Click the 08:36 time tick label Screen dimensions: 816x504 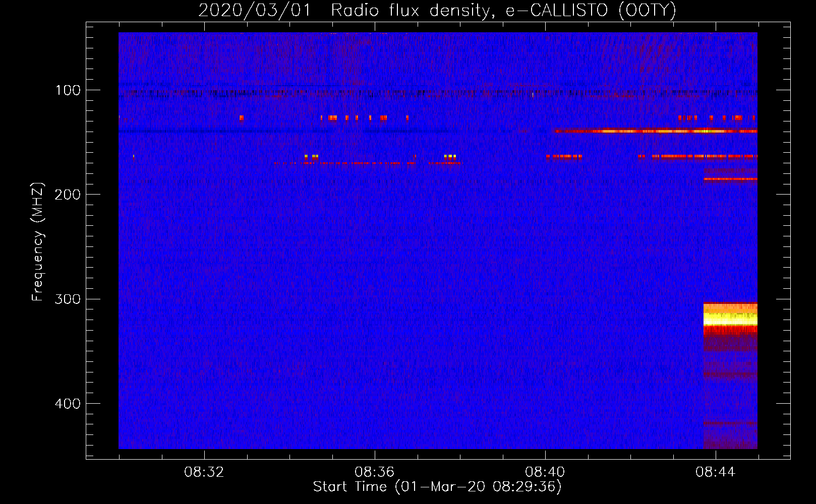coord(374,472)
